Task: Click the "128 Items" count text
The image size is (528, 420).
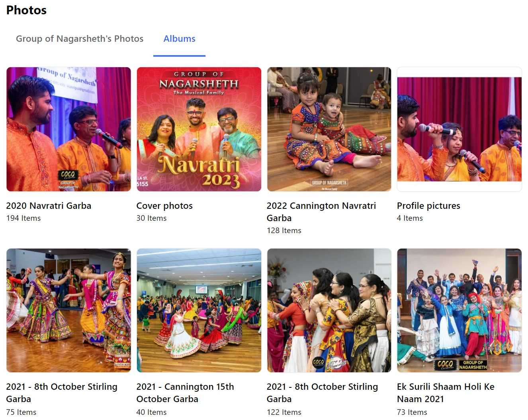Action: point(284,230)
